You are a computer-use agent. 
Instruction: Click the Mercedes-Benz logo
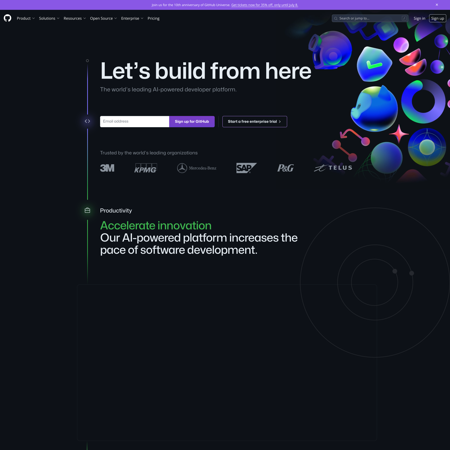pos(196,168)
